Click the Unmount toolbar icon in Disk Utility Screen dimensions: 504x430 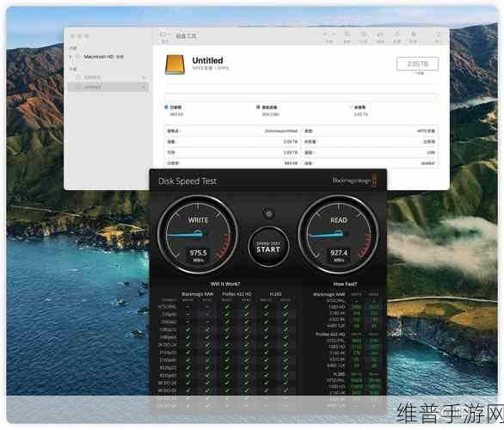click(413, 37)
